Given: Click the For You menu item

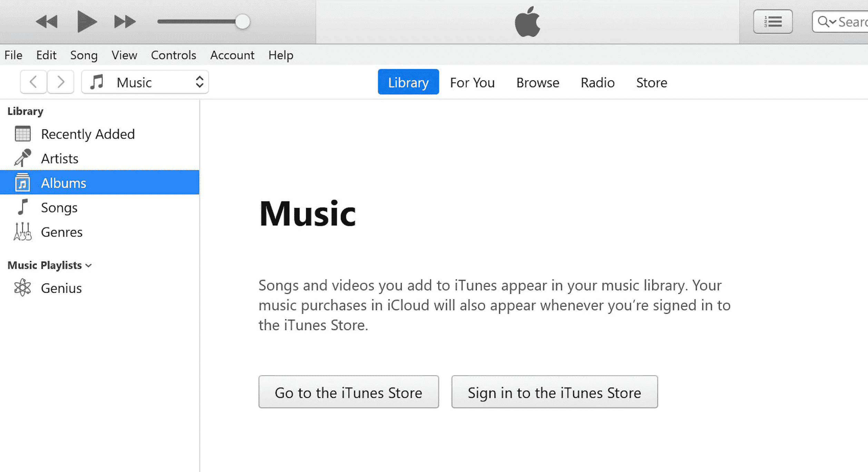Looking at the screenshot, I should pos(472,82).
